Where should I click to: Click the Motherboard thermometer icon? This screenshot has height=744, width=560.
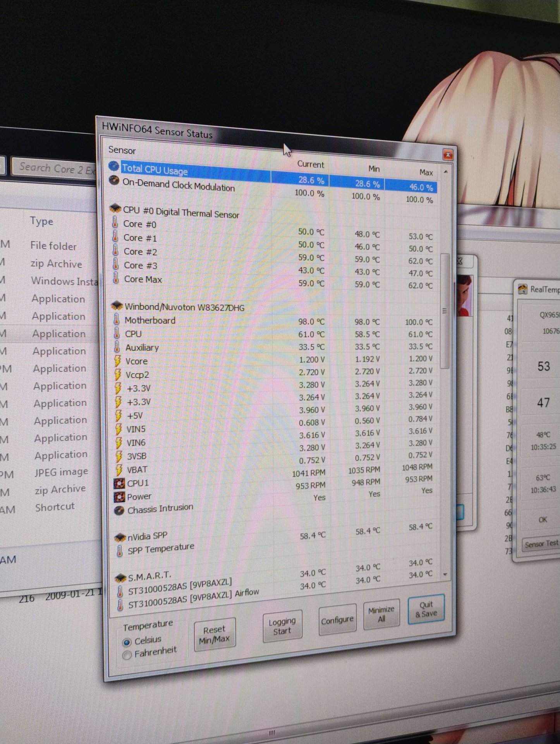[x=117, y=320]
